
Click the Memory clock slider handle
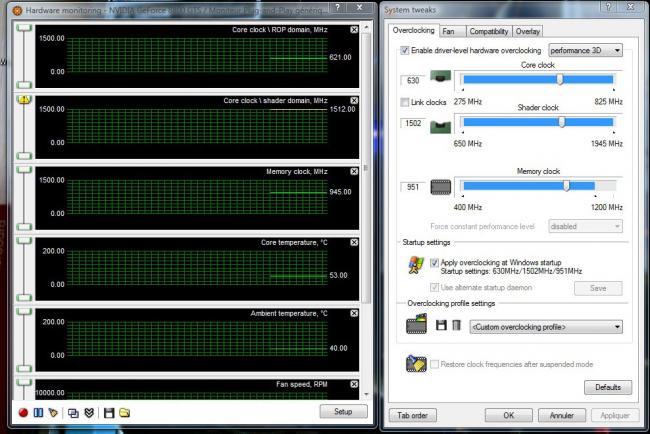click(x=566, y=186)
